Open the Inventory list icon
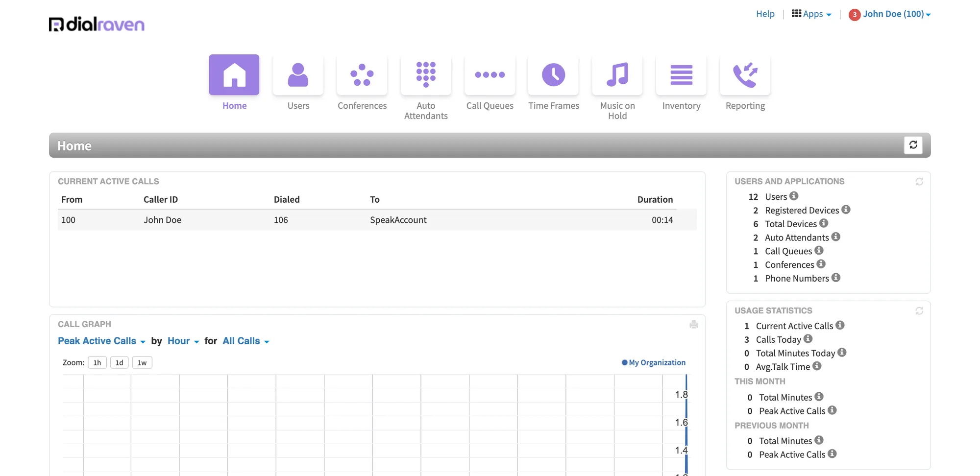This screenshot has height=476, width=980. coord(682,75)
